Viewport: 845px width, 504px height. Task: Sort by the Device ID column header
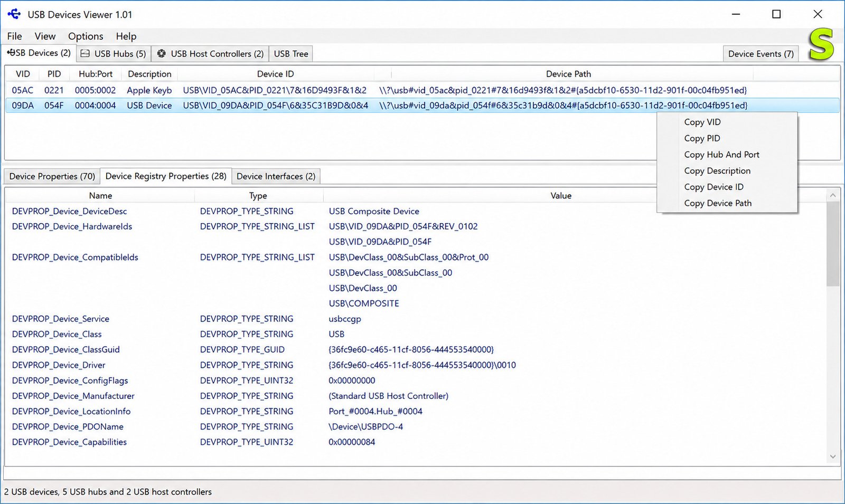pyautogui.click(x=275, y=74)
